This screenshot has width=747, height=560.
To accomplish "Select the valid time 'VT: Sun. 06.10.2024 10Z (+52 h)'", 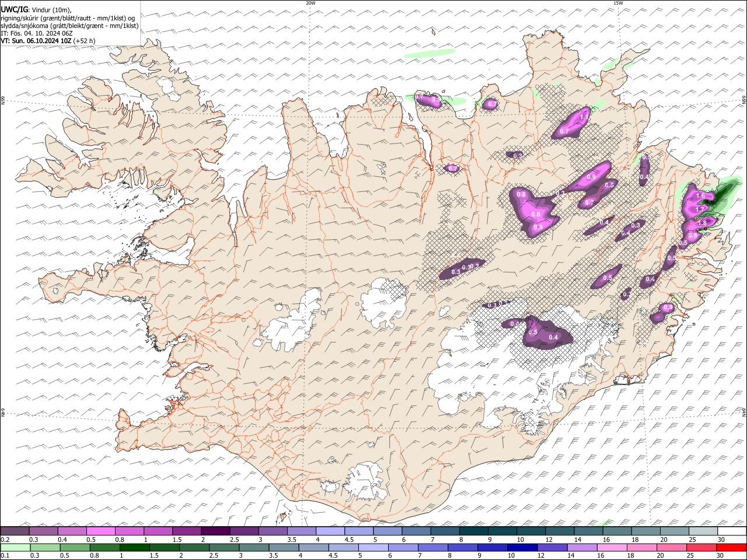I will pyautogui.click(x=48, y=41).
